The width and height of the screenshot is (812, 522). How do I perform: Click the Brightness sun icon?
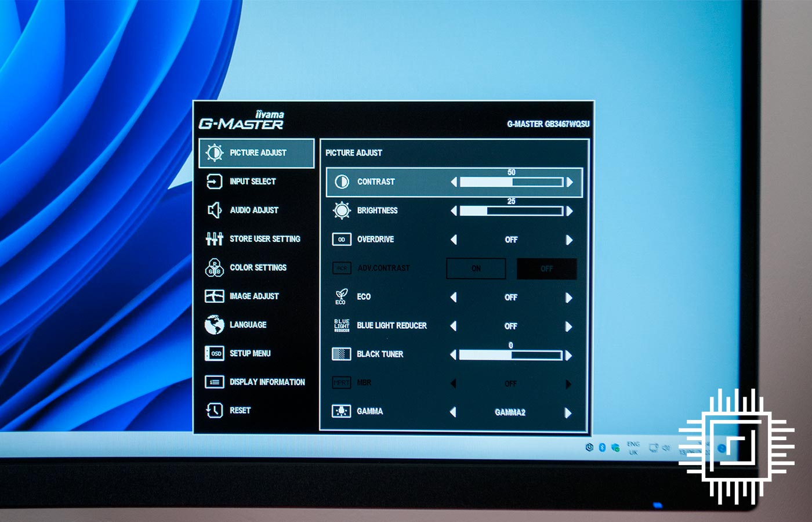[x=342, y=211]
